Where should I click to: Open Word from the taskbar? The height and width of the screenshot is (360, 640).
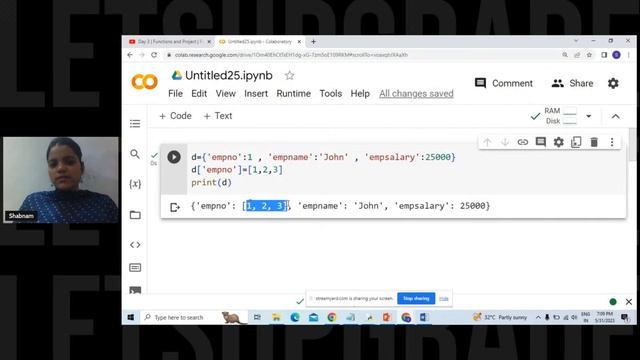coord(424,317)
